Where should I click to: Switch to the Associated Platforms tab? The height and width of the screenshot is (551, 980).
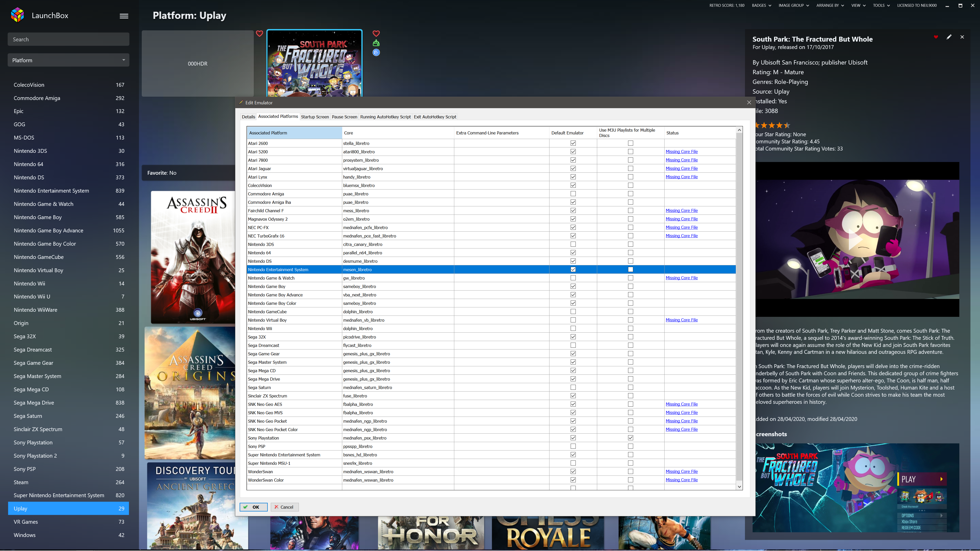click(278, 116)
